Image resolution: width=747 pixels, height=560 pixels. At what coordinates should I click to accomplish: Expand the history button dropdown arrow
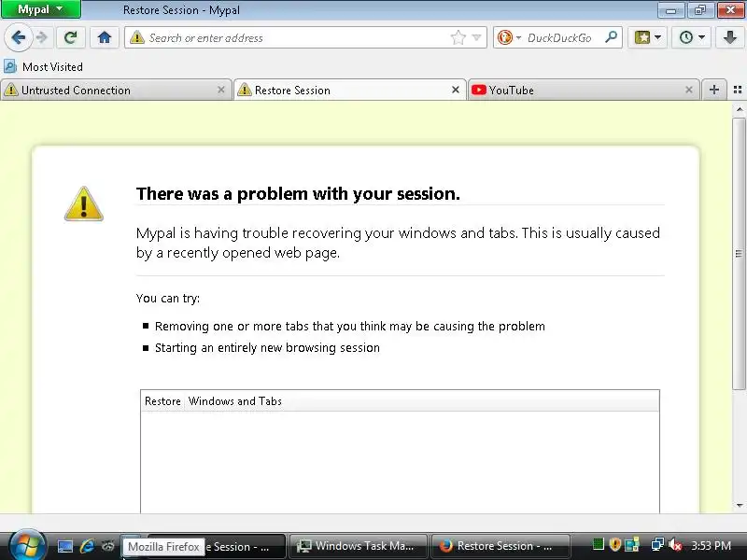[x=702, y=37]
